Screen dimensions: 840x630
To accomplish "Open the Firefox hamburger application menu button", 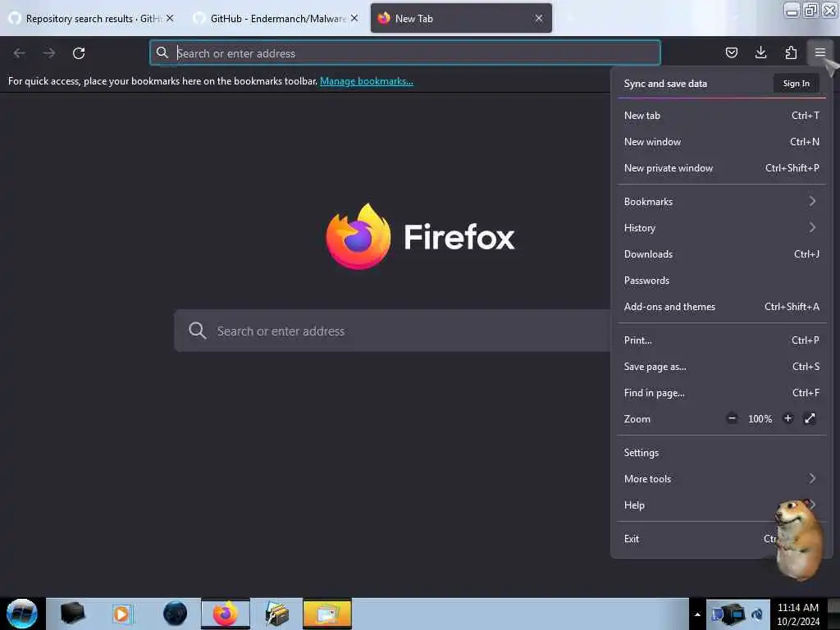I will [x=819, y=52].
